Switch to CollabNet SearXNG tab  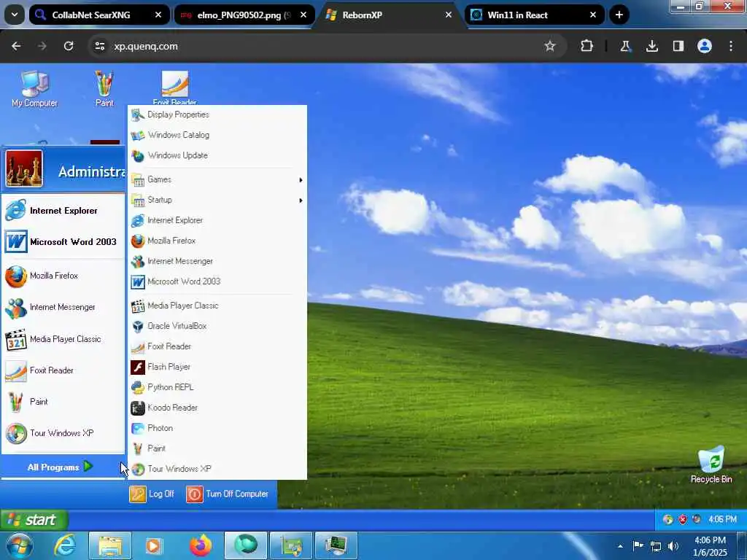tap(99, 15)
